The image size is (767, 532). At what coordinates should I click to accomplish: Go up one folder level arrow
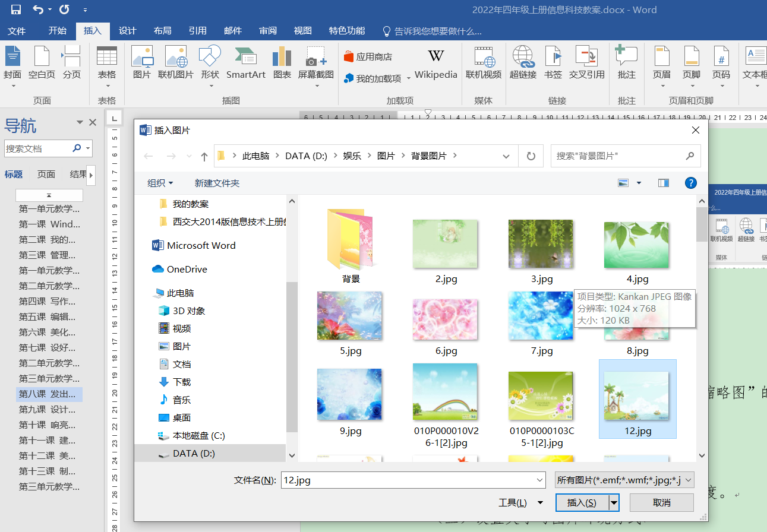point(204,156)
